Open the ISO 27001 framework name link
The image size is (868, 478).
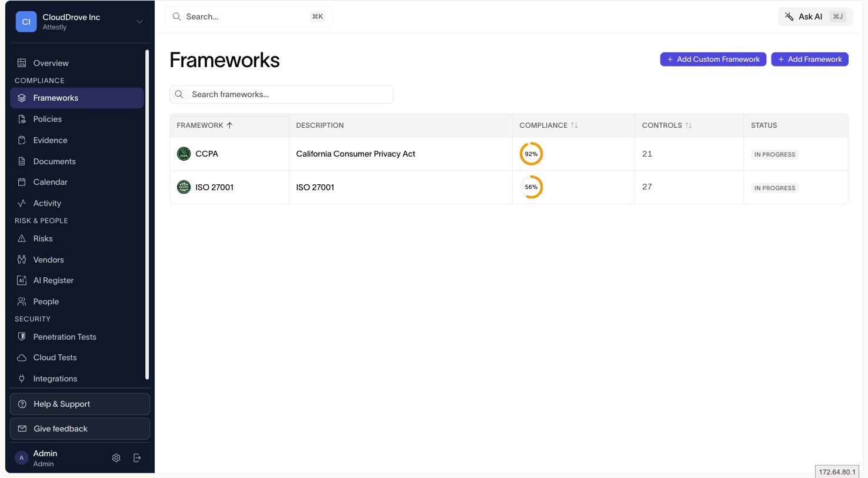click(214, 187)
